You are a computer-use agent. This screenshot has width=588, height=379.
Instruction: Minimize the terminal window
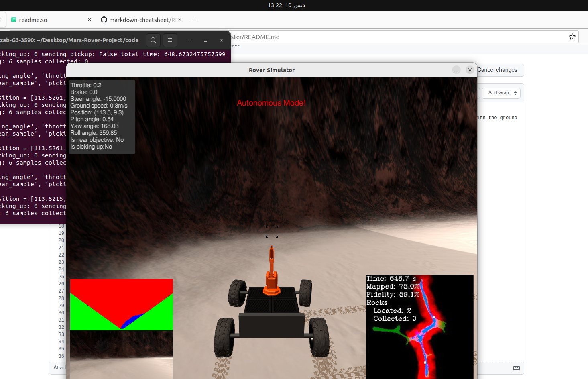(189, 40)
